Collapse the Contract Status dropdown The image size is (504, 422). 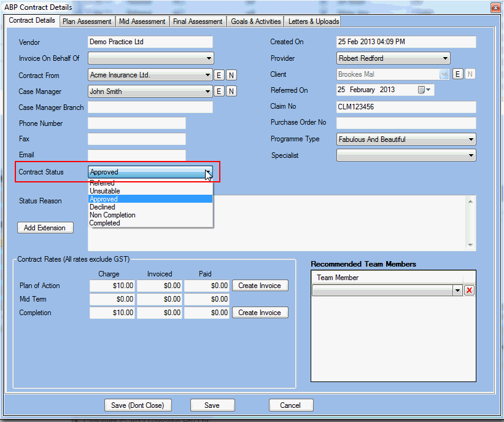point(208,172)
